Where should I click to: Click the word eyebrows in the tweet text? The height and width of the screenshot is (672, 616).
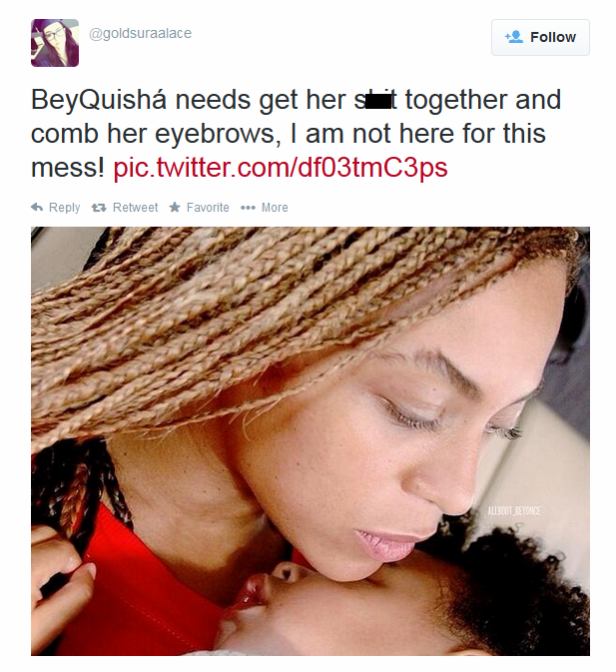tap(215, 135)
